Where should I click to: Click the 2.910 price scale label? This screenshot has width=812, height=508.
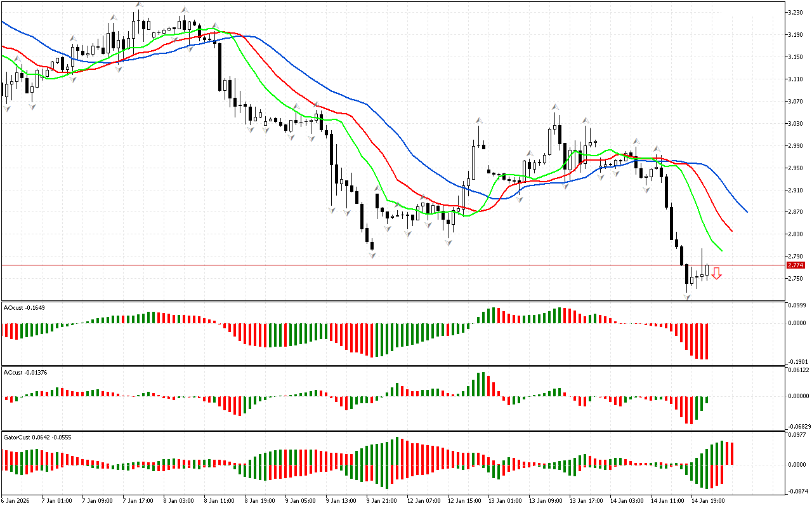(796, 190)
